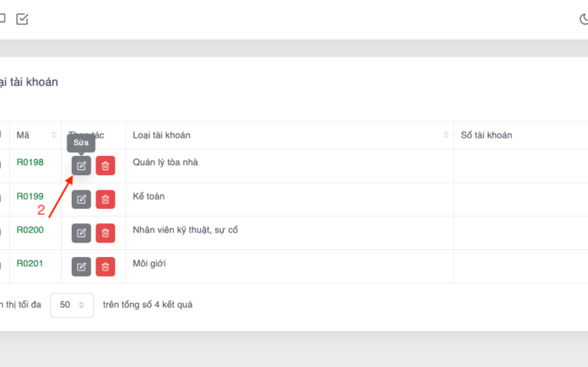
Task: Toggle dark mode with the moon icon
Action: pyautogui.click(x=583, y=19)
